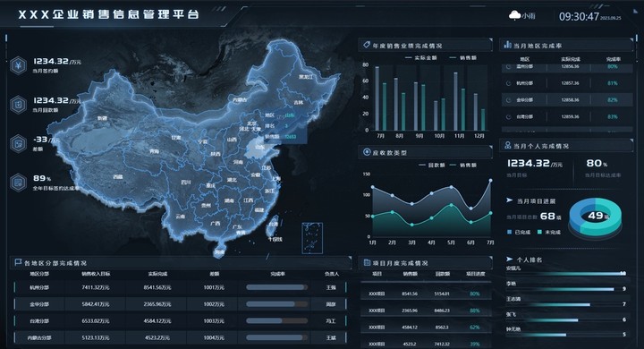Image resolution: width=644 pixels, height=349 pixels.
Task: Click the tag icon in 年度销售业绩完成情况 header
Action: click(367, 45)
